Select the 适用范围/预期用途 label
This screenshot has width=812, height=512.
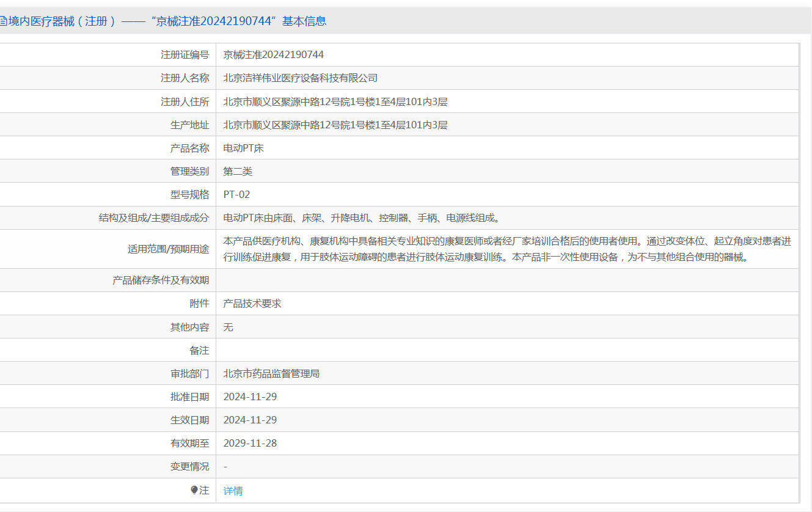168,249
